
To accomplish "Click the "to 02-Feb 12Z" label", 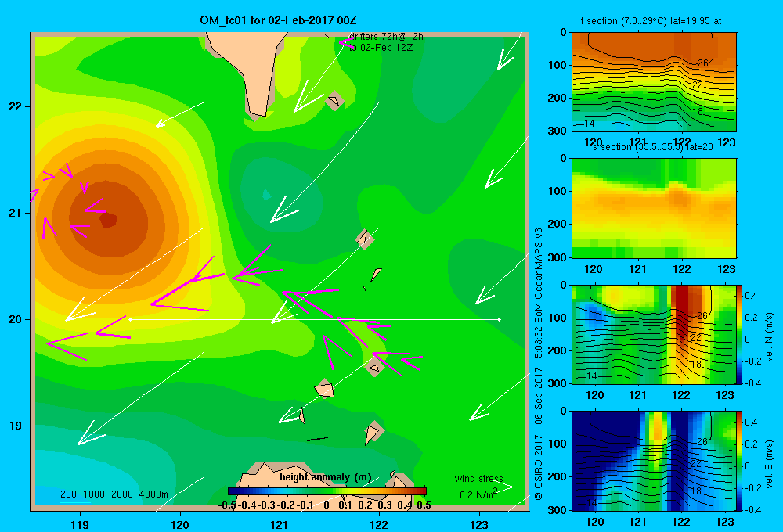I will 381,48.
